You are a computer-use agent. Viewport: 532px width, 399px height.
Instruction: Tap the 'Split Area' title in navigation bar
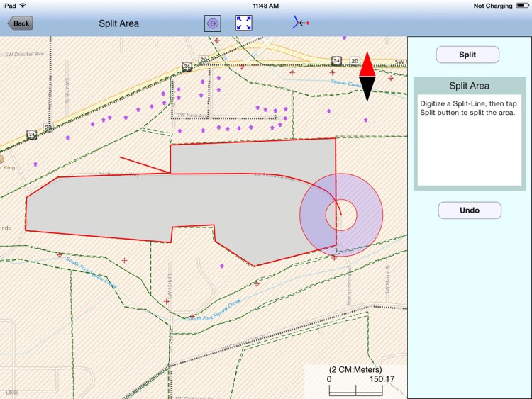coord(118,23)
